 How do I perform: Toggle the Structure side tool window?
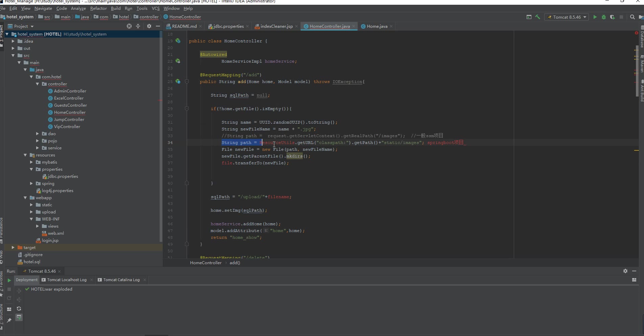coord(2,317)
